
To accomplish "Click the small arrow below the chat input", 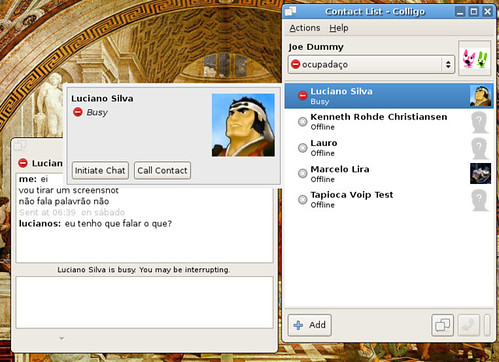I will [61, 339].
